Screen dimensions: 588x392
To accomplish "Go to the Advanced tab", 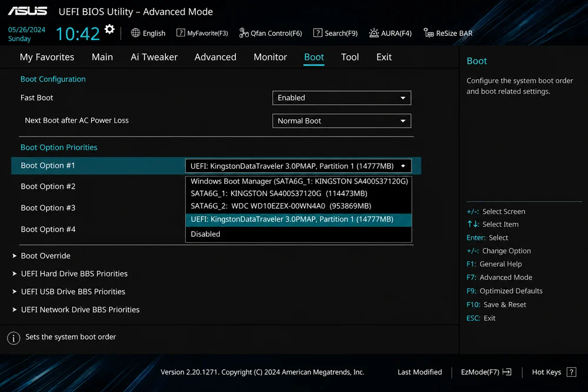I will [215, 57].
